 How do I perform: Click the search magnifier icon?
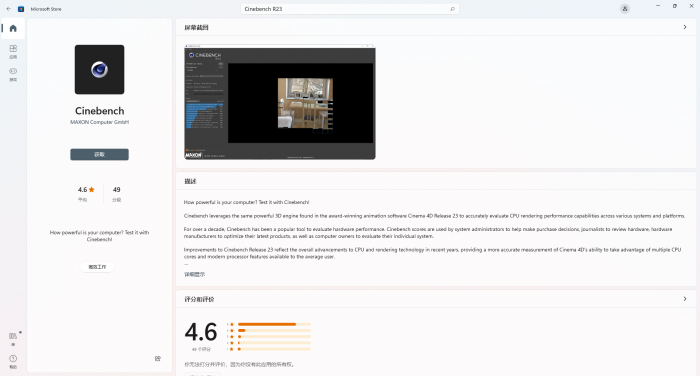452,9
